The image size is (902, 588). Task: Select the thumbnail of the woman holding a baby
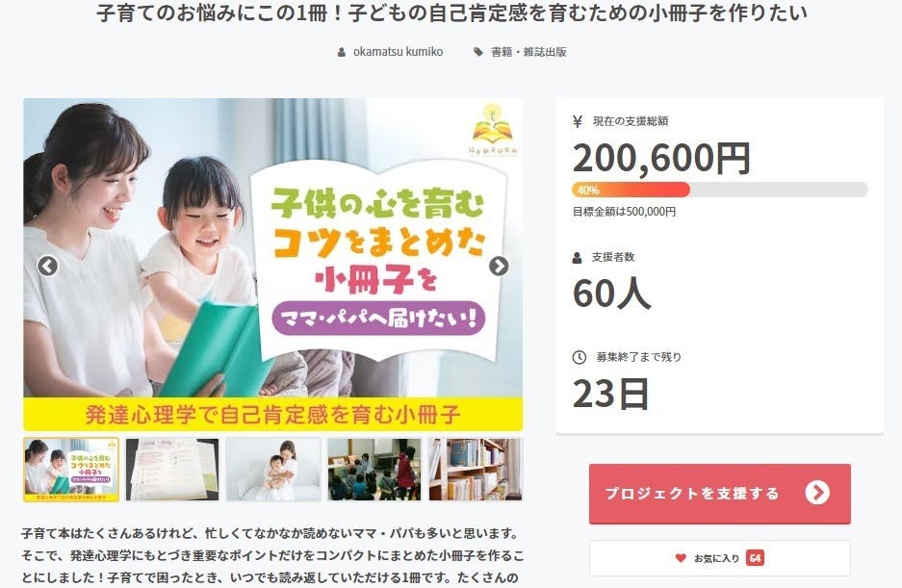point(273,470)
